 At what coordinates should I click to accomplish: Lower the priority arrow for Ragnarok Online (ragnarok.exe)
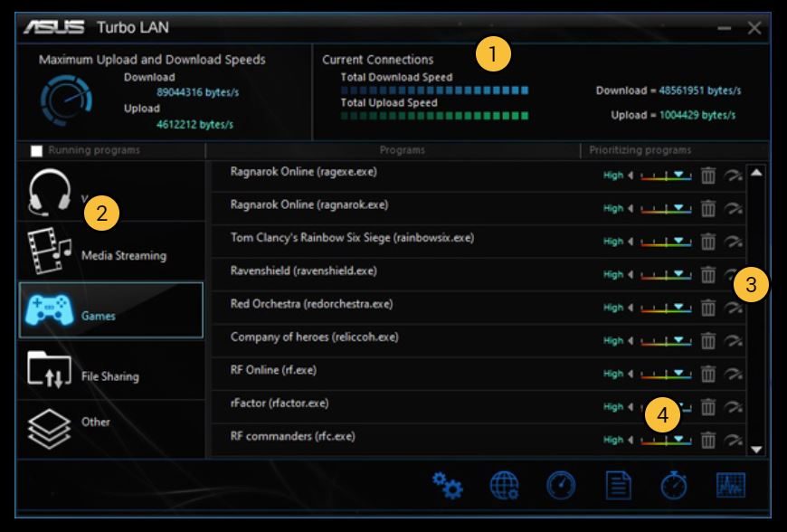[x=631, y=208]
